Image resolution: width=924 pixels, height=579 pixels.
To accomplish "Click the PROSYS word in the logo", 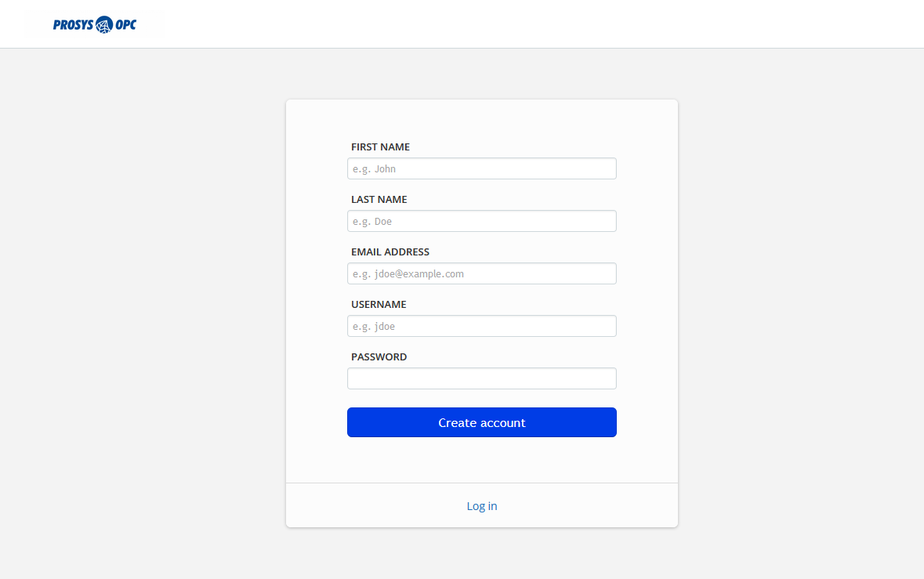I will point(73,25).
